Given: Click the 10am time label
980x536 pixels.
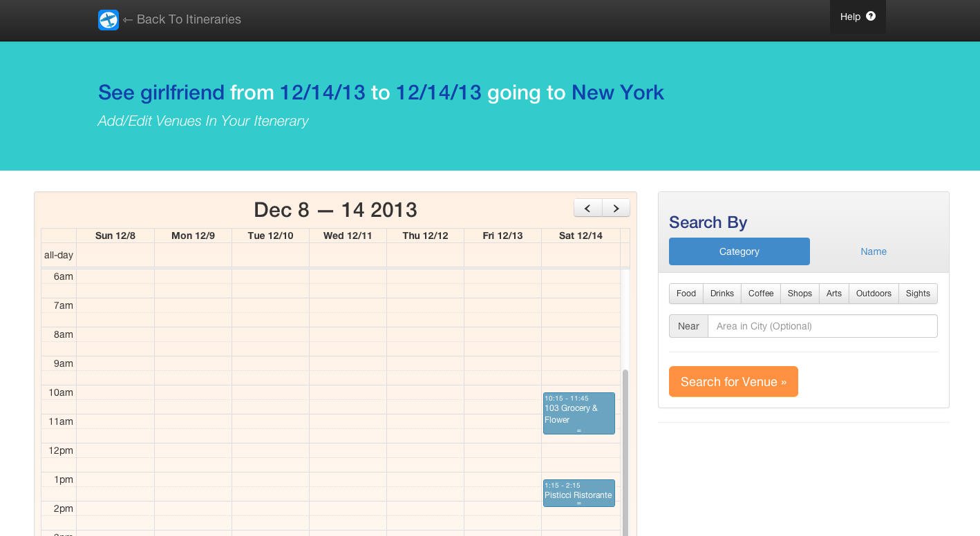Looking at the screenshot, I should pyautogui.click(x=61, y=392).
